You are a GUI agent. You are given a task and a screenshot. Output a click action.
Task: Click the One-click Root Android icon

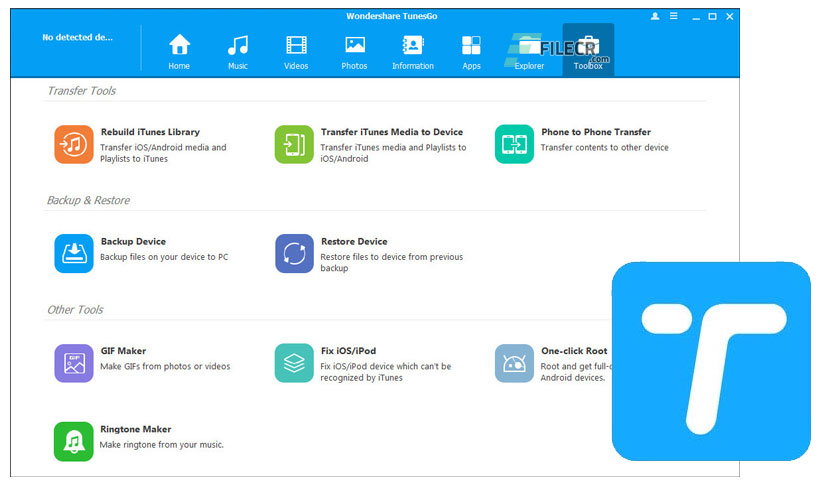pos(514,363)
